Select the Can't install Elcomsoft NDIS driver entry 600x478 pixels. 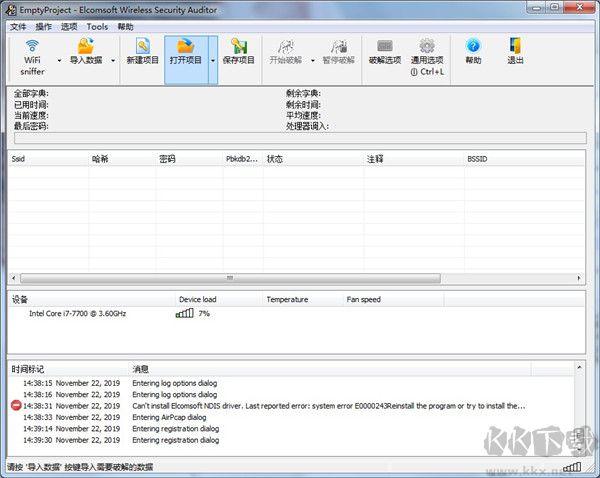point(291,406)
